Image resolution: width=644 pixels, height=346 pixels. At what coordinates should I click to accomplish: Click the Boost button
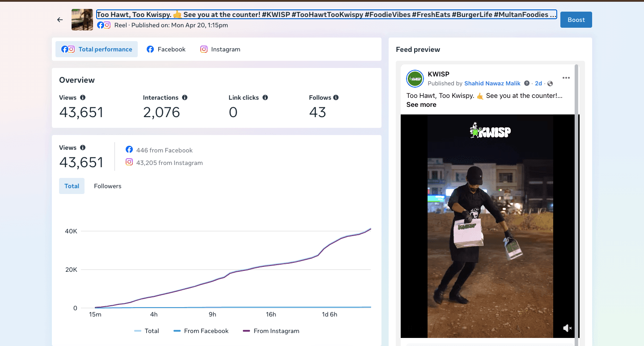tap(576, 20)
